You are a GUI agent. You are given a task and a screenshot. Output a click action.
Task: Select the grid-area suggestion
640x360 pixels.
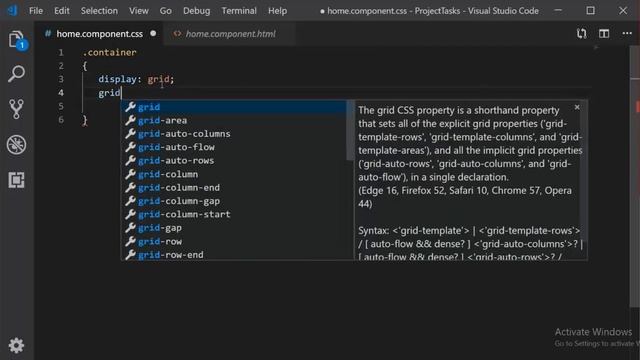(x=235, y=120)
